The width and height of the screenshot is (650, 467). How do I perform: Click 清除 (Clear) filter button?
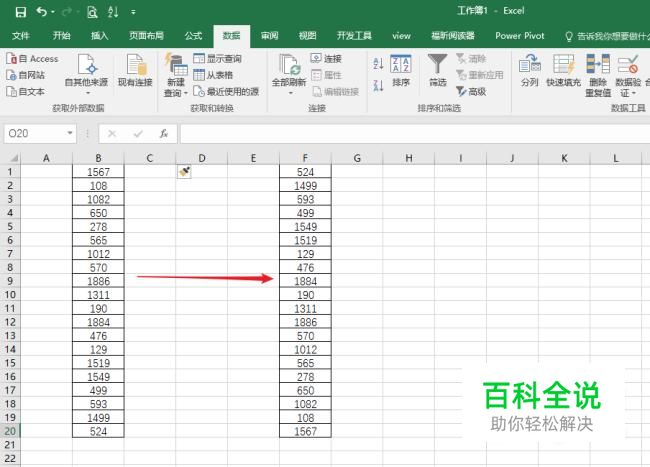tap(471, 58)
